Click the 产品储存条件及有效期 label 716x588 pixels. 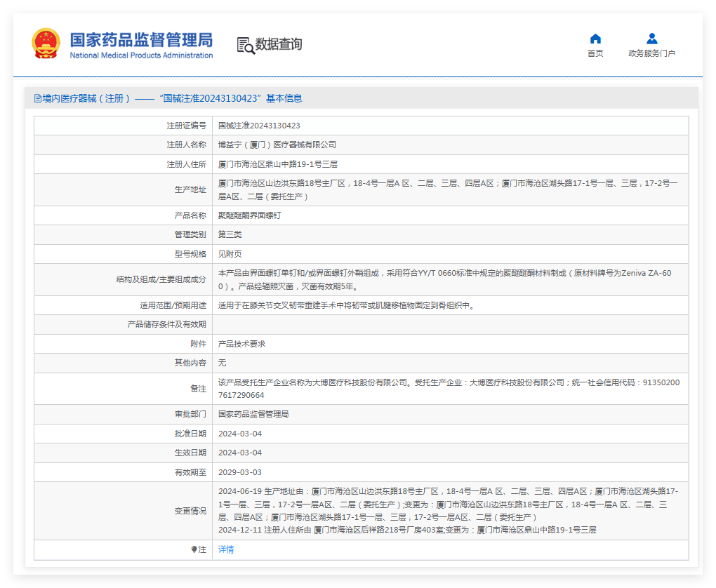(166, 325)
